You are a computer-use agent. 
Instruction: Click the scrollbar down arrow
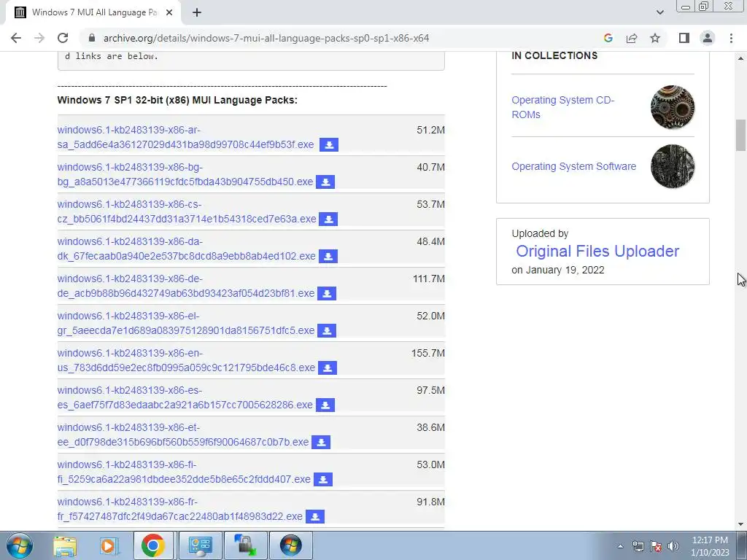coord(741,524)
